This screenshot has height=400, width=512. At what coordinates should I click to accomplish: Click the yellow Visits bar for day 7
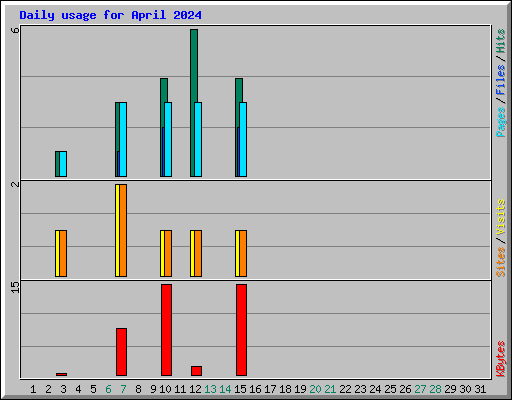tap(117, 230)
